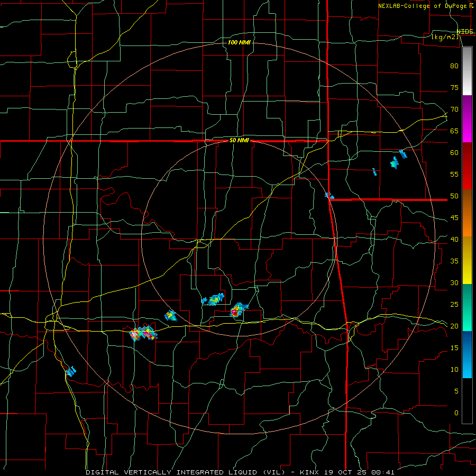Viewport: 476px width, 476px height.
Task: Click the 100 NMI range ring label
Action: pos(239,42)
